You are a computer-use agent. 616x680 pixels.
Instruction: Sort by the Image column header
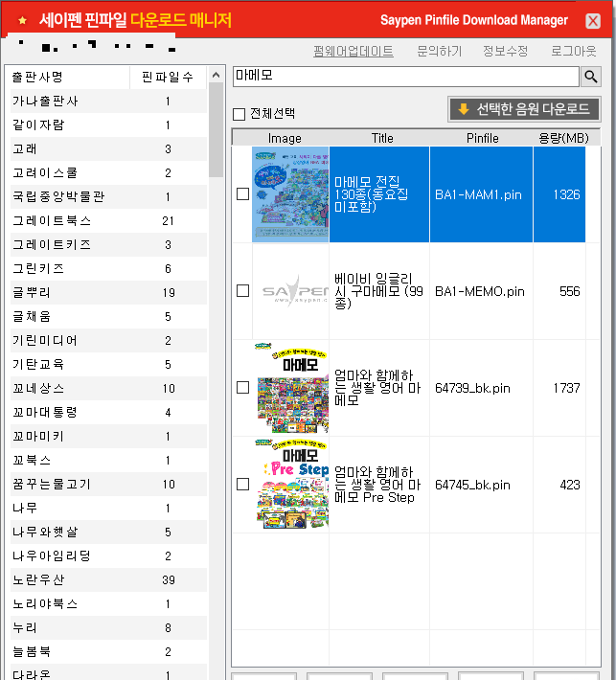285,138
